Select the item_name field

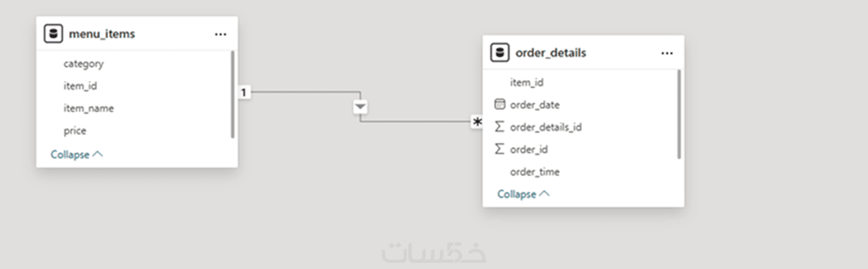[x=88, y=109]
